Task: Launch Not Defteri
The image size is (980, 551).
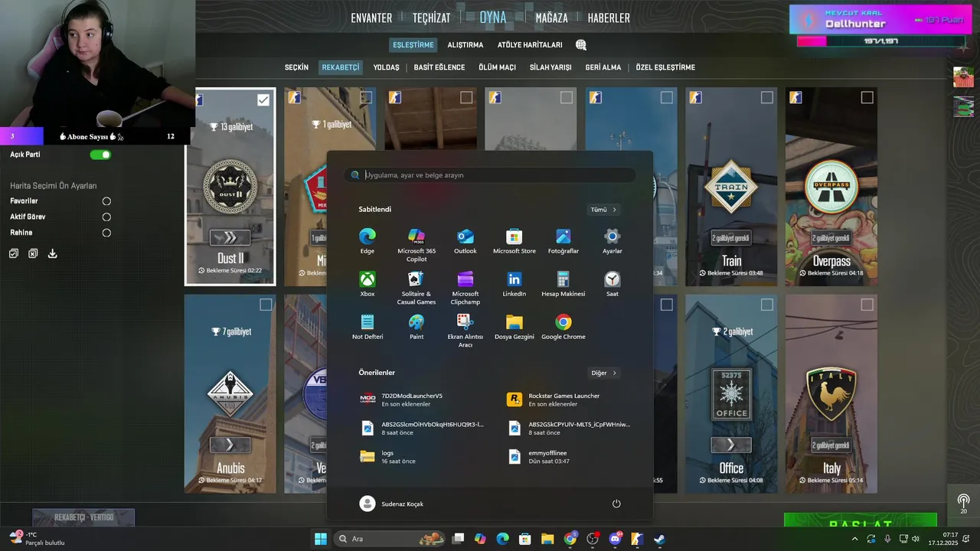Action: pos(367,327)
